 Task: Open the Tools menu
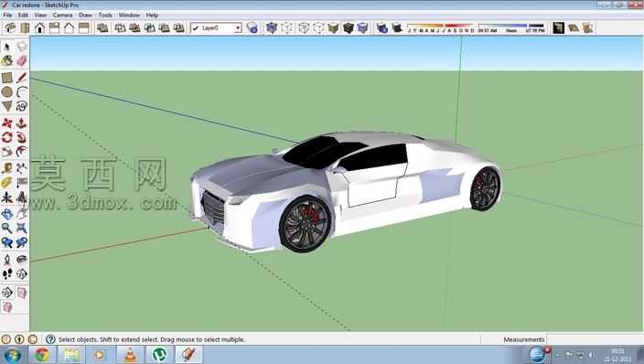tap(105, 15)
